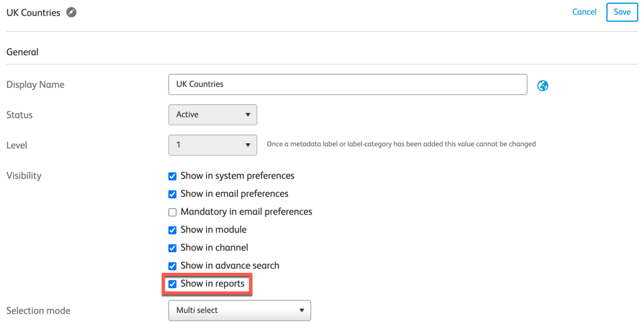Viewport: 644px width, 328px height.
Task: Click the pencil edit icon beside UK Countries title
Action: click(71, 12)
